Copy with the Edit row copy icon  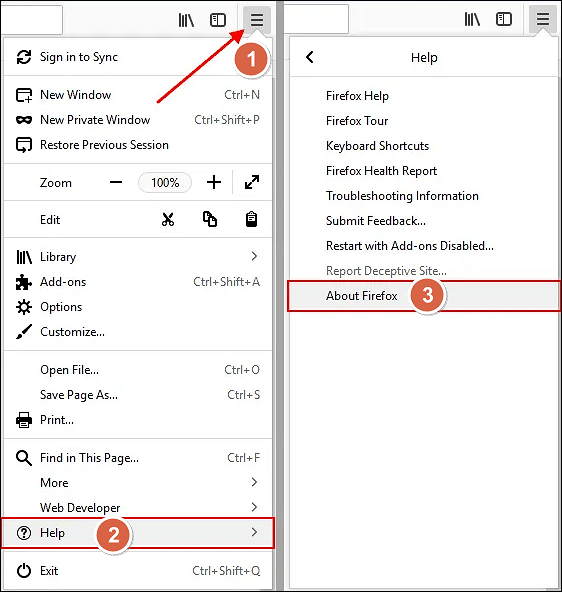coord(210,219)
